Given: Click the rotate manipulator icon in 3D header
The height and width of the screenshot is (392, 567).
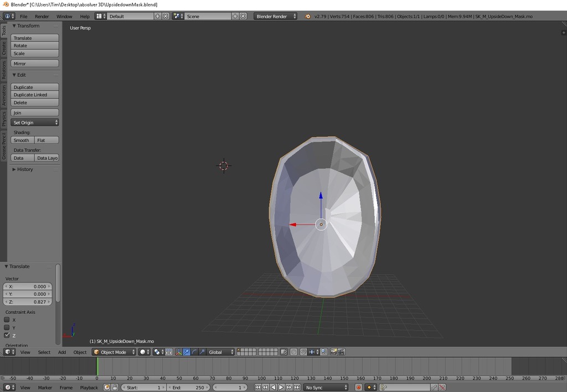Looking at the screenshot, I should pyautogui.click(x=194, y=352).
